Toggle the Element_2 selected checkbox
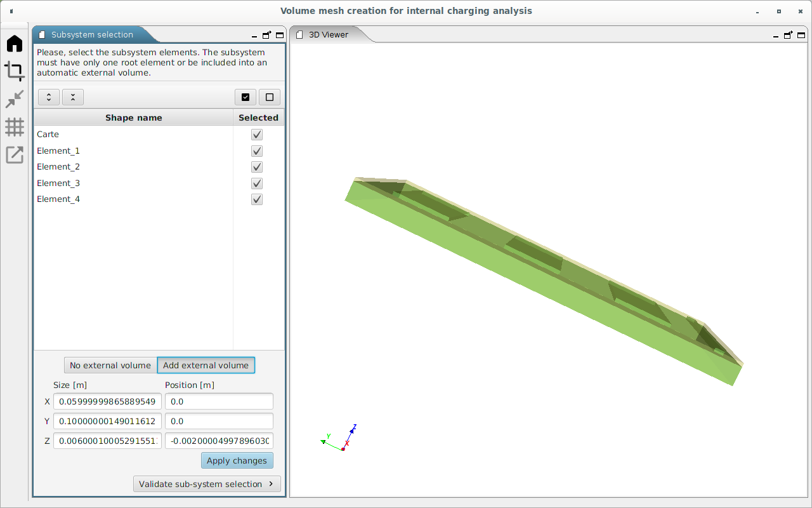This screenshot has height=508, width=812. tap(257, 167)
